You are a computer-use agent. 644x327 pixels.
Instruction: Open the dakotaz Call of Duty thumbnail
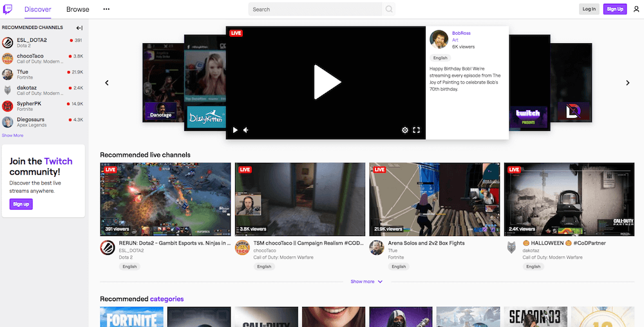569,199
